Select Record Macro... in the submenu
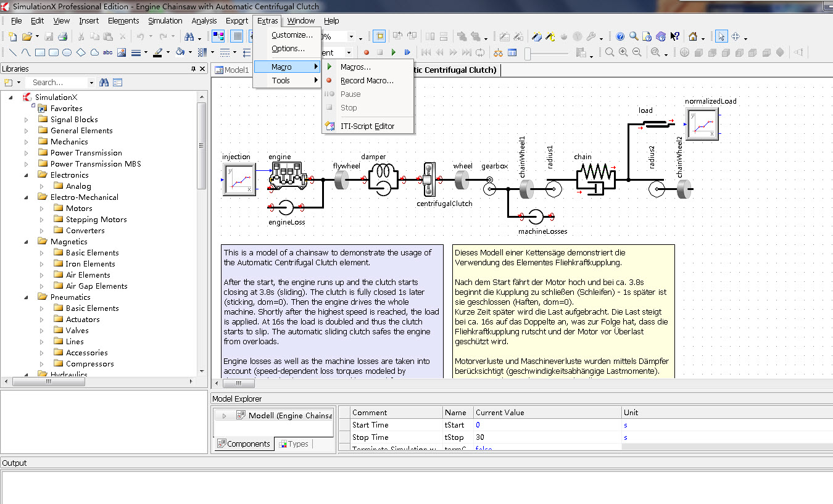 tap(367, 81)
